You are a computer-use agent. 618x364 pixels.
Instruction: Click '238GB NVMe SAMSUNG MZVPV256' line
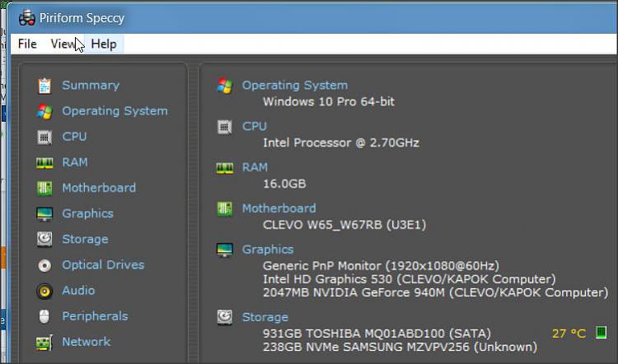[x=400, y=347]
